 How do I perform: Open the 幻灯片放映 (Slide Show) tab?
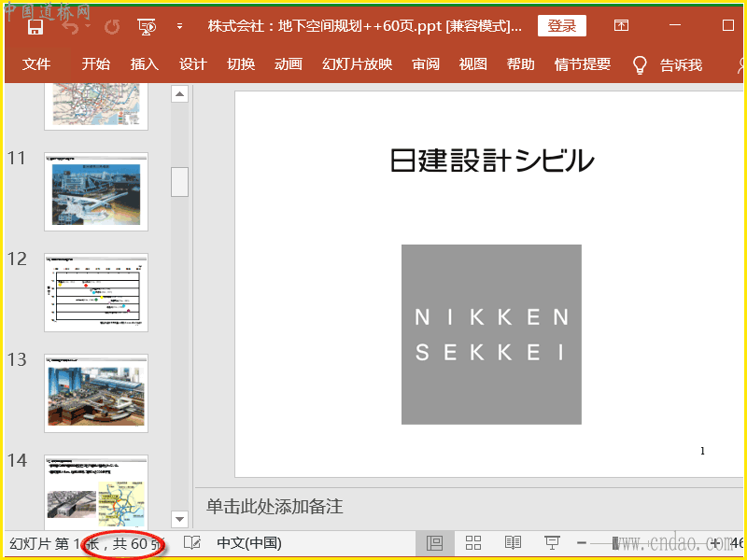(x=357, y=64)
